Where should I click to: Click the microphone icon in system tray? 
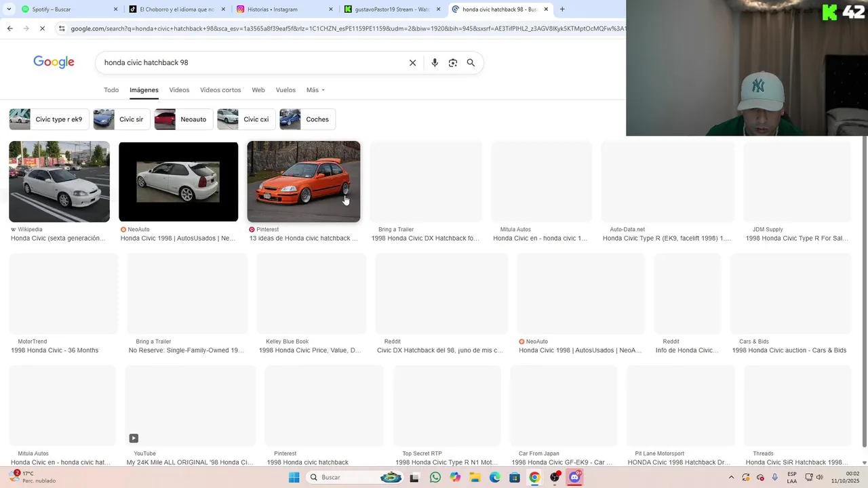[x=775, y=477]
